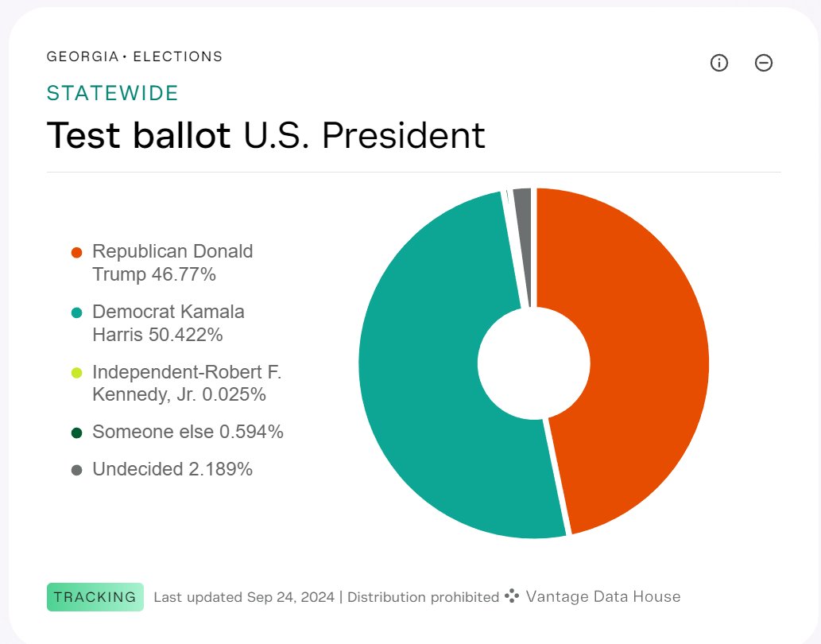Select the Republican Donald Trump legend entry
Screen dimensions: 821x644
pos(172,263)
